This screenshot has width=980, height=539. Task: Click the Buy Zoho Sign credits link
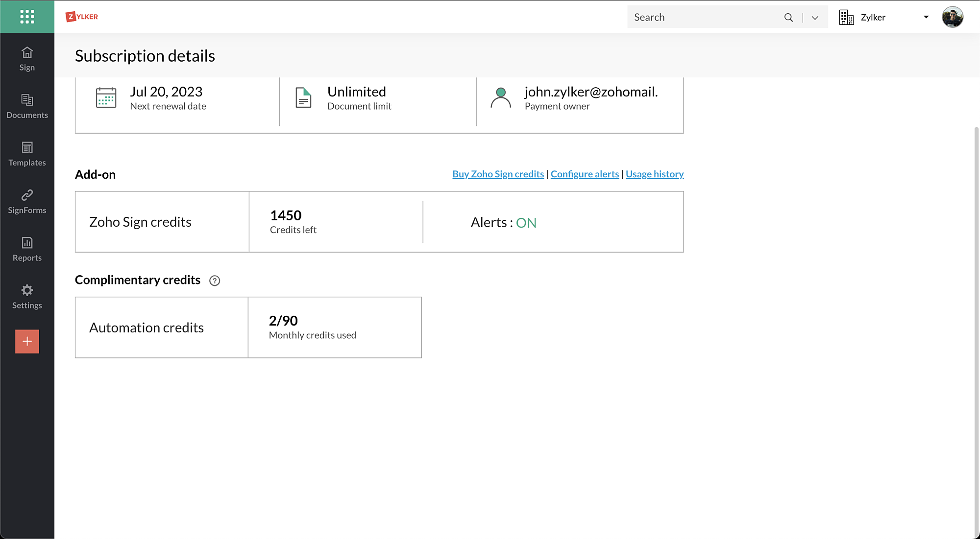pyautogui.click(x=498, y=174)
